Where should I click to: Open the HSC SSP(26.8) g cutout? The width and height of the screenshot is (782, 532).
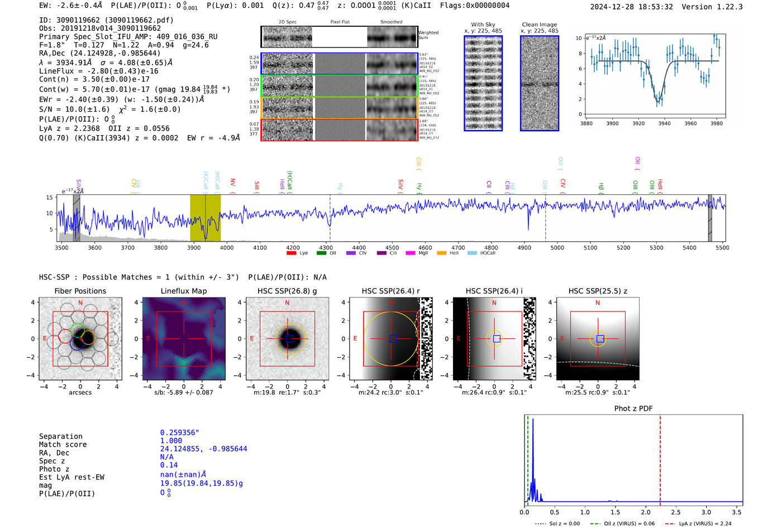[x=287, y=339]
